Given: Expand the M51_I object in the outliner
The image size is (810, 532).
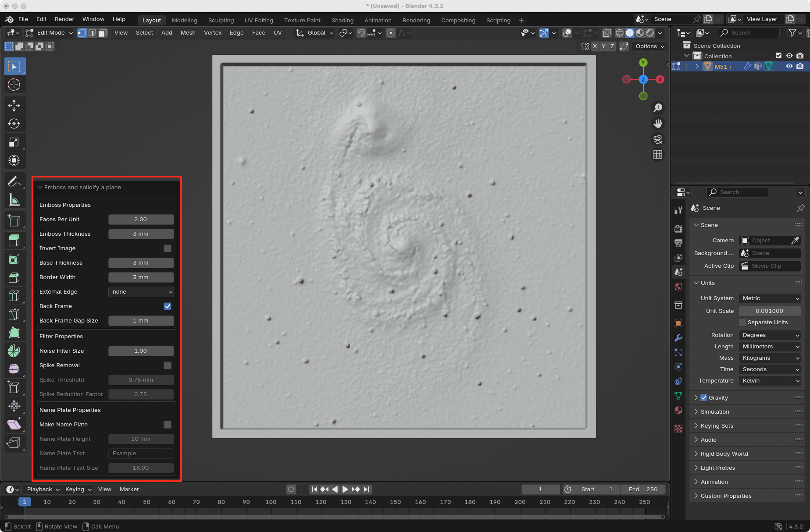Looking at the screenshot, I should point(697,66).
